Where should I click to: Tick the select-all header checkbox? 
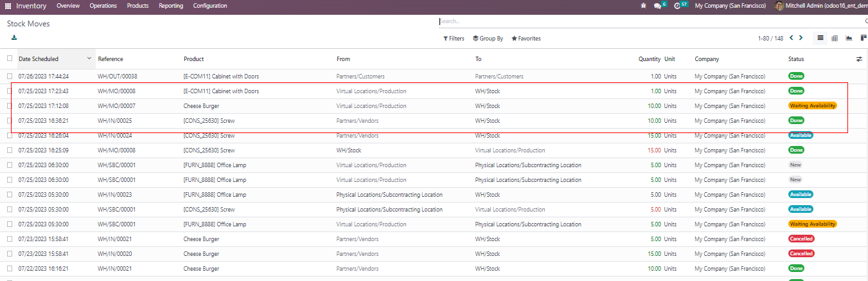point(9,59)
